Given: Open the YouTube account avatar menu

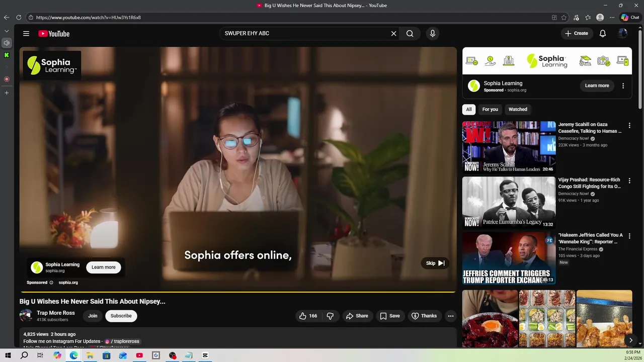Looking at the screenshot, I should [623, 34].
